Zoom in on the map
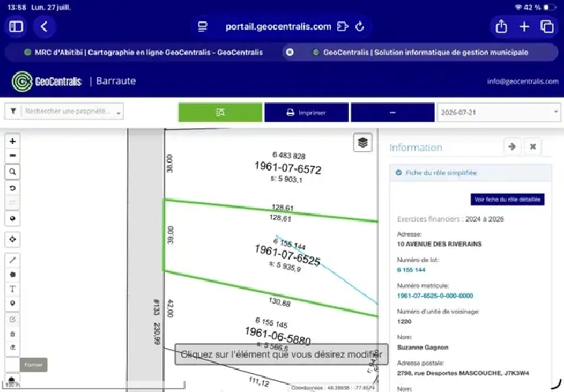Image resolution: width=564 pixels, height=392 pixels. point(13,141)
